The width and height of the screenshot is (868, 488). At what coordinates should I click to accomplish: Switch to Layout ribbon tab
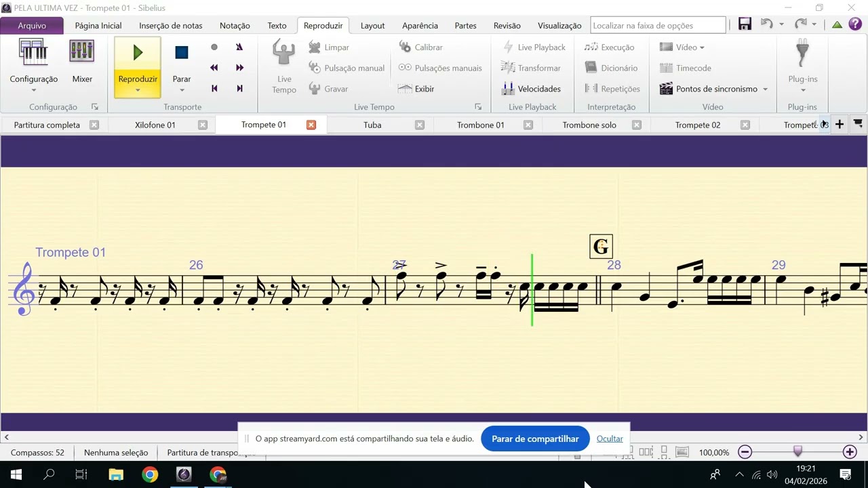tap(372, 26)
